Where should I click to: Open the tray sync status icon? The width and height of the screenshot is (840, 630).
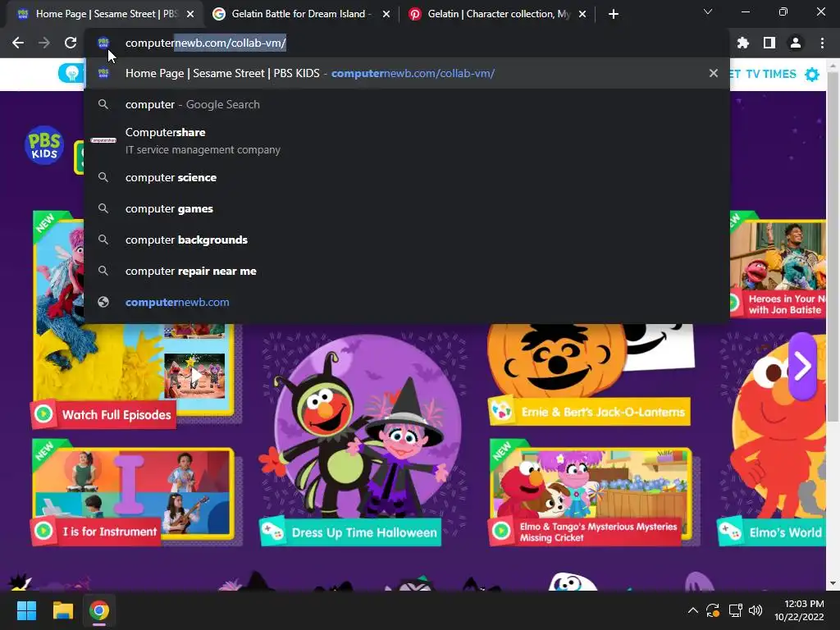[713, 610]
